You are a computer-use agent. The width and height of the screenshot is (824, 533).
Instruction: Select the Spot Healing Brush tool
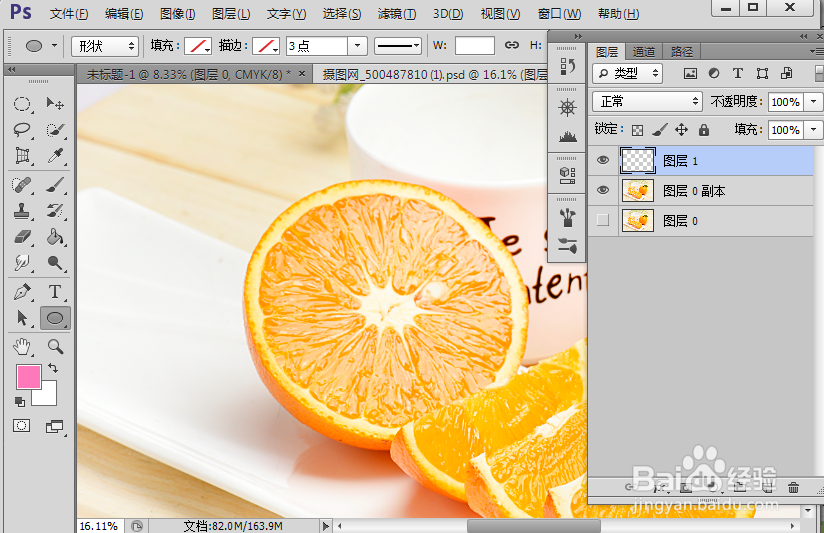pos(22,185)
